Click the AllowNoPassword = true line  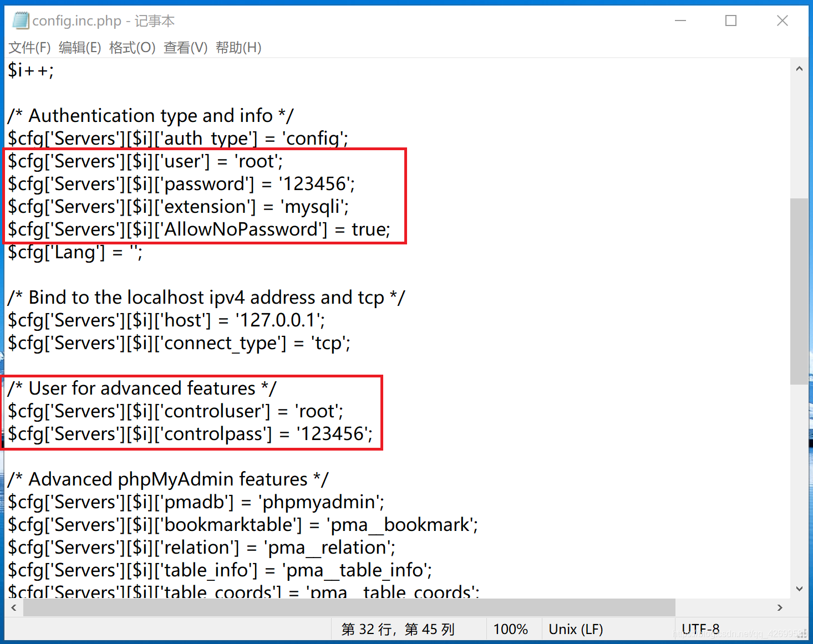pyautogui.click(x=199, y=229)
